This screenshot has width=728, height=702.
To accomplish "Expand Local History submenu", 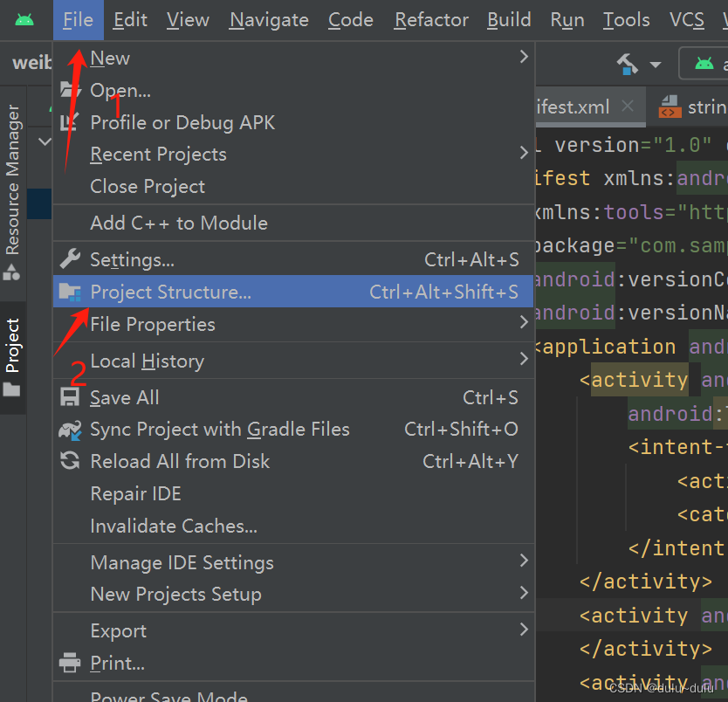I will coord(293,361).
